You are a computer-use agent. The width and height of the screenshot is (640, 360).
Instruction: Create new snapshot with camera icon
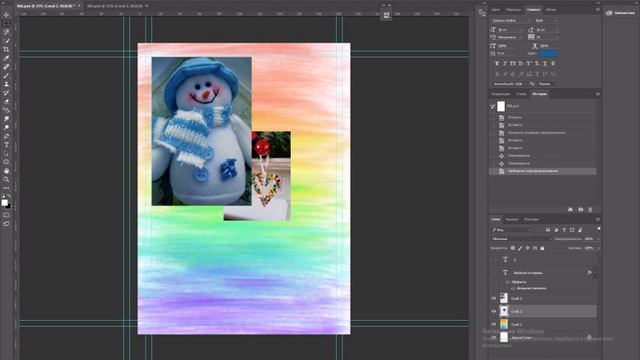[580, 209]
